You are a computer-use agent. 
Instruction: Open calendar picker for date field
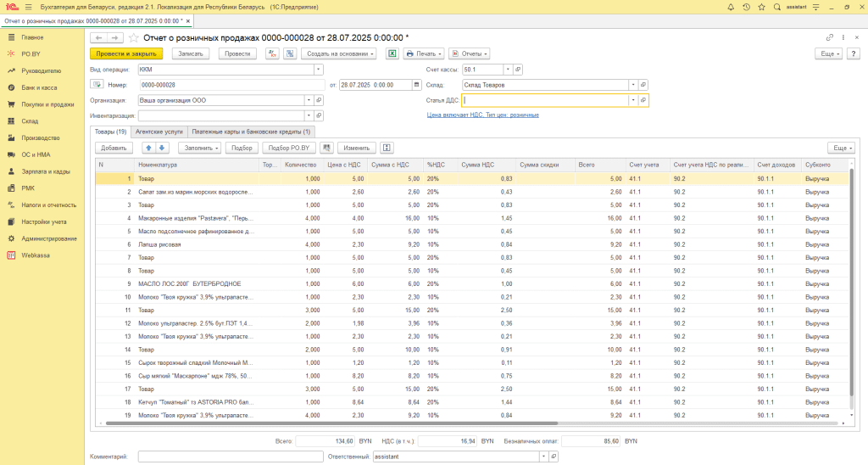point(417,85)
